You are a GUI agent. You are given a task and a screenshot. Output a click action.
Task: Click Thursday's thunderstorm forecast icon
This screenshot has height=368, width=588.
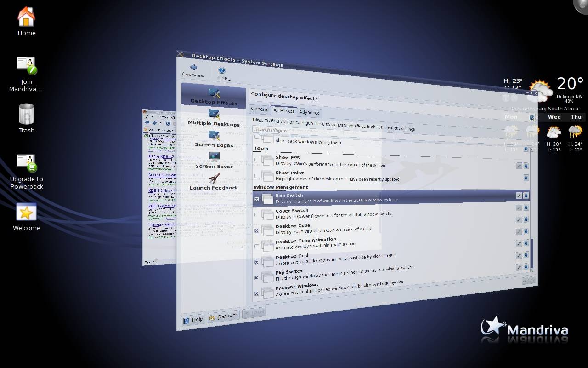coord(576,132)
